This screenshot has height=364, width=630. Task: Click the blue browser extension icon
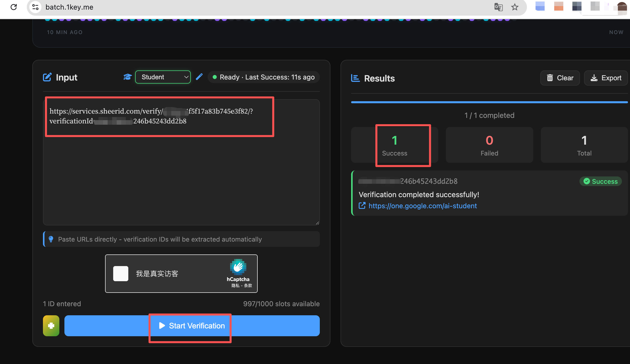[x=540, y=6]
